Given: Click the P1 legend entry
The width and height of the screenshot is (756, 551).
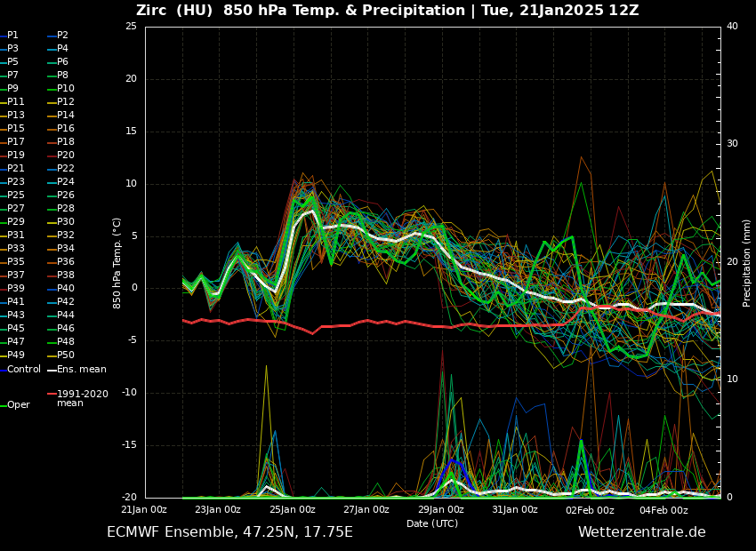Looking at the screenshot, I should 12,36.
